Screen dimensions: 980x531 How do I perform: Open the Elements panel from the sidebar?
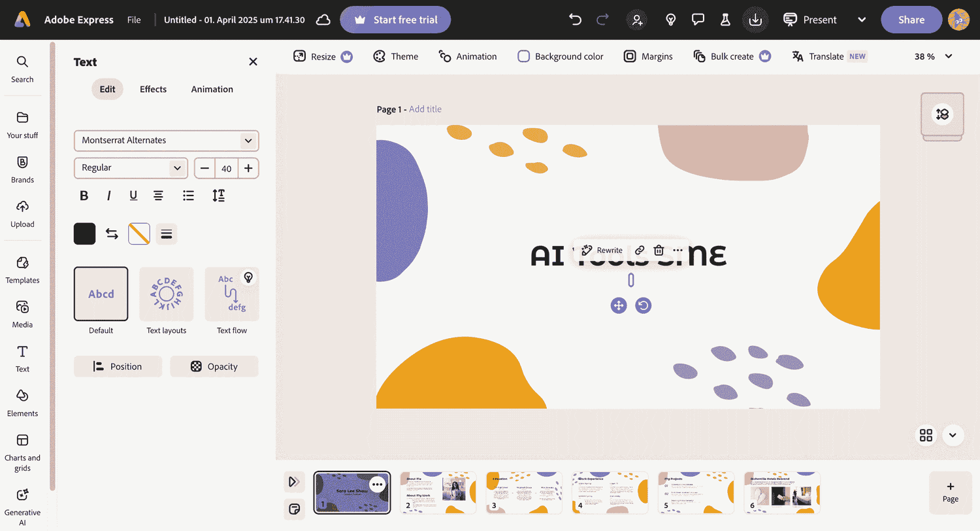tap(22, 403)
